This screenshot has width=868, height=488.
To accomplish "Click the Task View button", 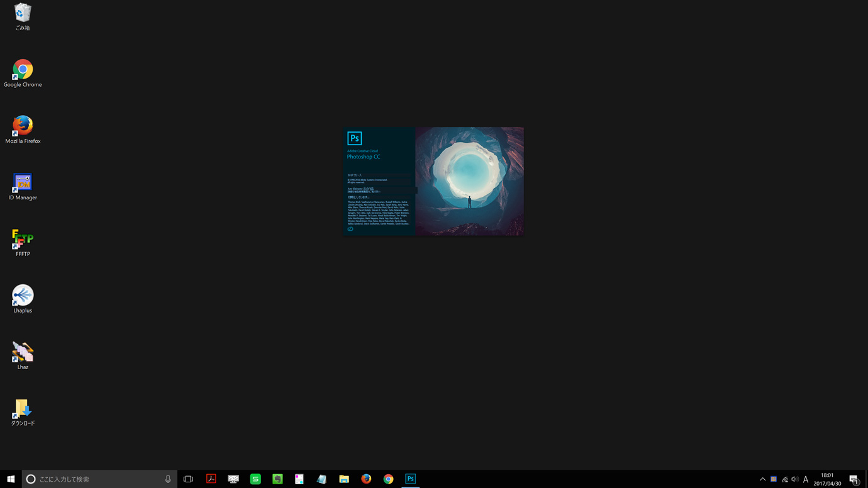I will (188, 479).
